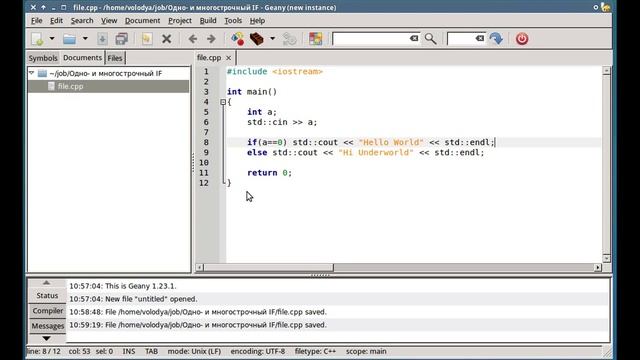Click the 10:58:48 file saved message
The image size is (640, 360).
pyautogui.click(x=198, y=312)
